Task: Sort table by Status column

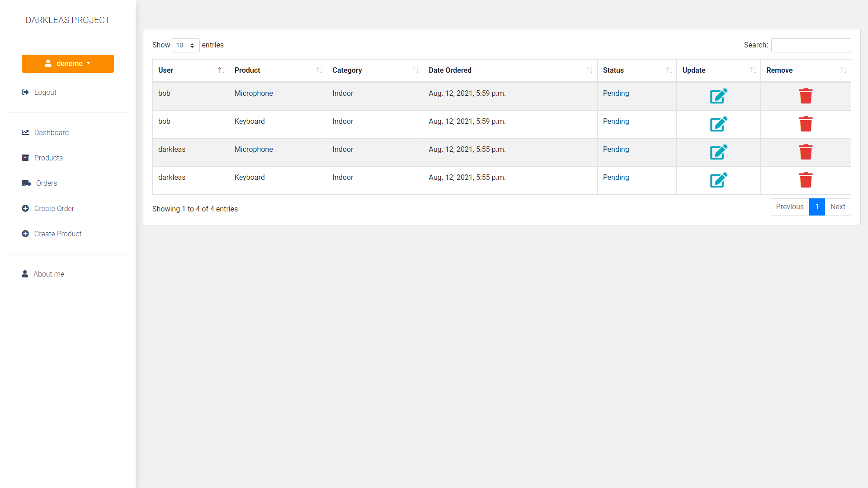Action: point(637,70)
